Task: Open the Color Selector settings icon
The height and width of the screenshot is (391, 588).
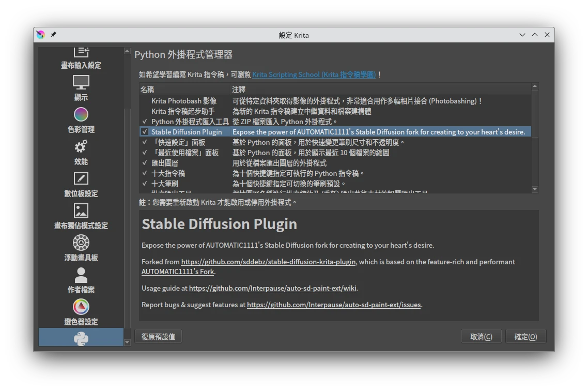Action: [81, 307]
